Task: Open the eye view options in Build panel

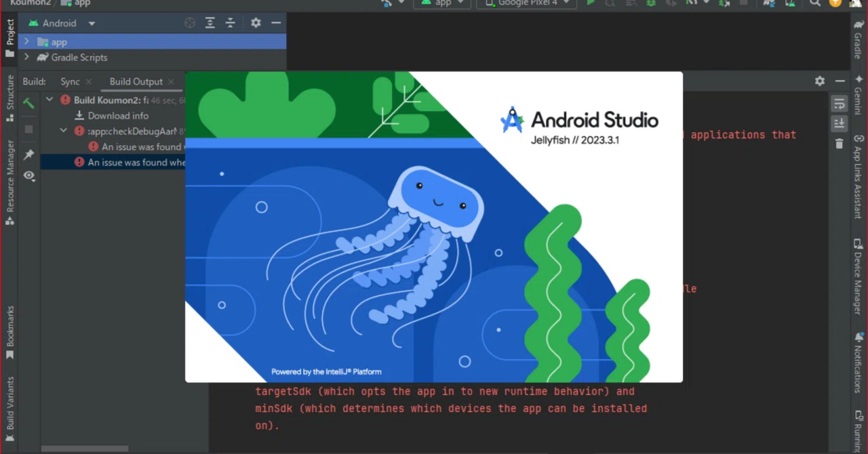Action: point(28,176)
